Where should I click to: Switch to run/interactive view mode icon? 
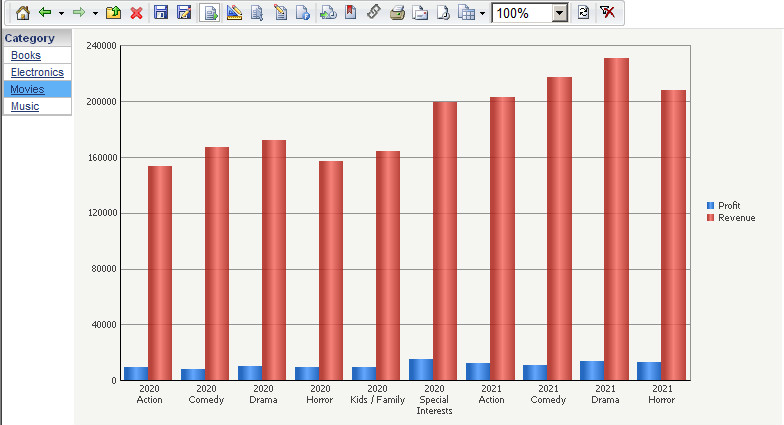[x=210, y=13]
